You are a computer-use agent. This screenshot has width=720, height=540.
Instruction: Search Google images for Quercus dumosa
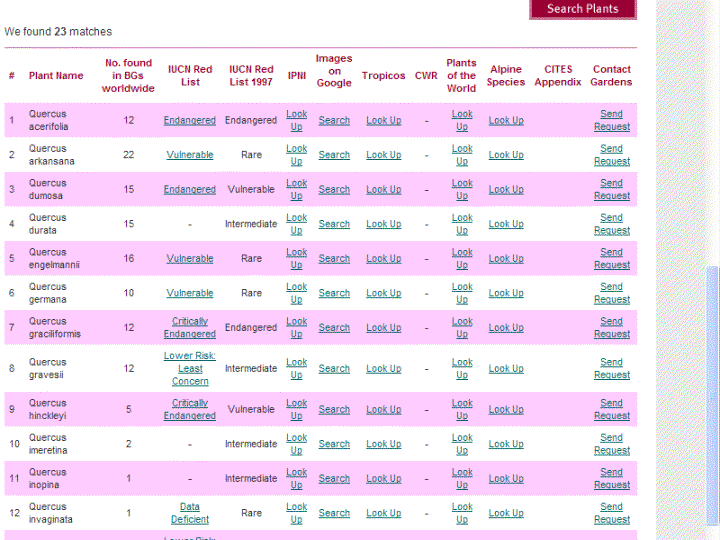click(x=334, y=189)
